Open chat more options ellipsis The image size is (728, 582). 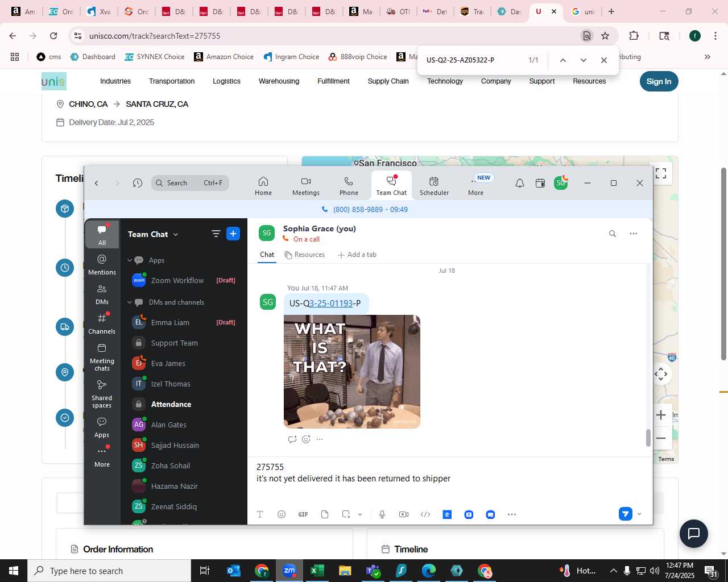pyautogui.click(x=634, y=234)
